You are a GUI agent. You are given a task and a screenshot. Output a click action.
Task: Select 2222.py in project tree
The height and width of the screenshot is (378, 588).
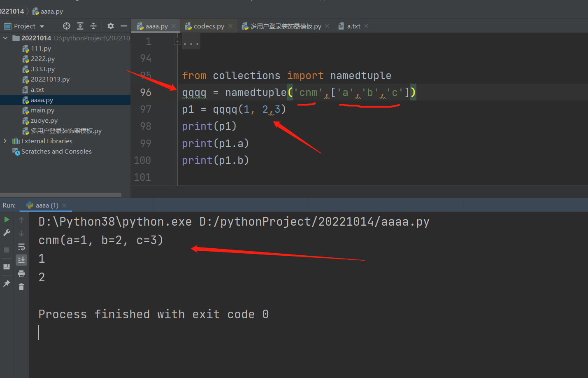click(x=42, y=59)
